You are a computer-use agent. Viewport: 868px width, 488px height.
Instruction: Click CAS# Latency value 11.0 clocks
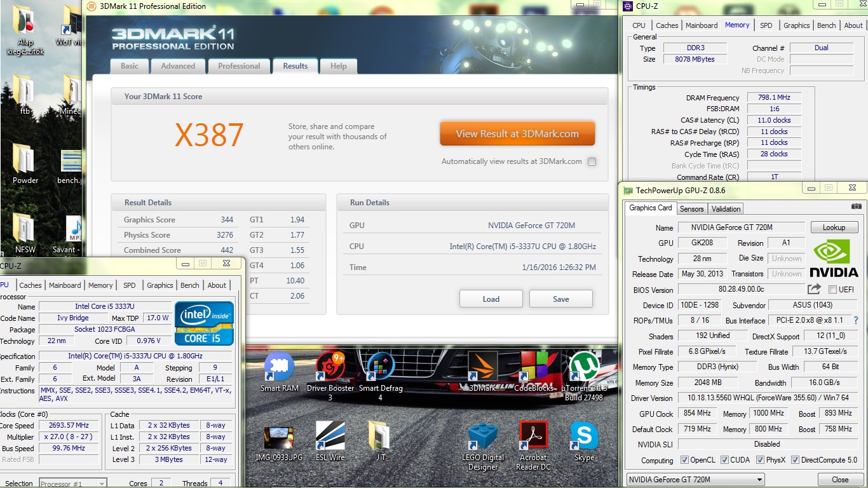pos(773,120)
